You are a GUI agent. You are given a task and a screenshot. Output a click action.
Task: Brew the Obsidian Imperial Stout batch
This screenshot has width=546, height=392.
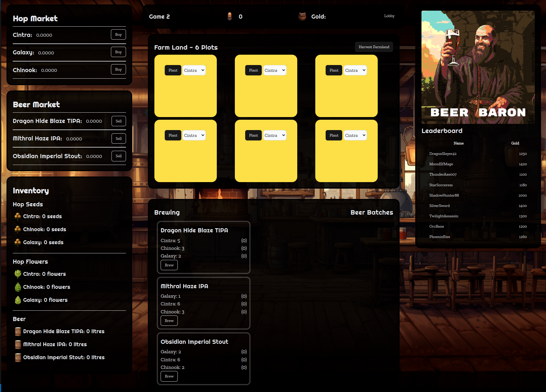coord(169,376)
